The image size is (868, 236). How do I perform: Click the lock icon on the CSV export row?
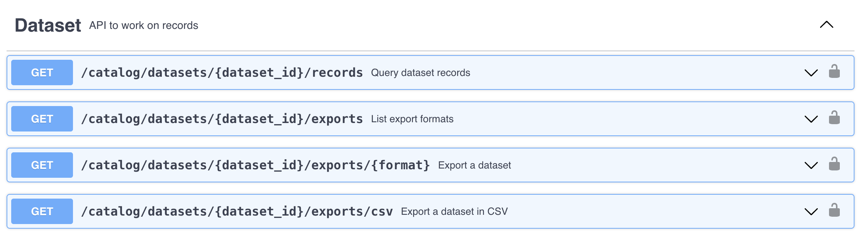[x=834, y=211]
